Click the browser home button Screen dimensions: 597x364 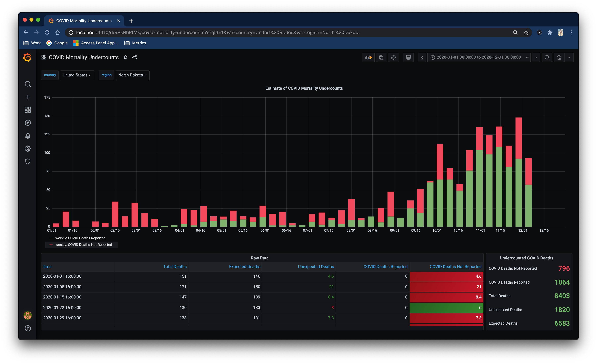coord(58,32)
